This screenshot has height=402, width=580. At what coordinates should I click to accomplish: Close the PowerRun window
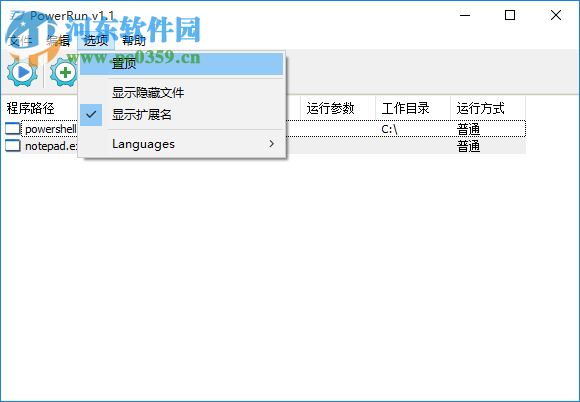[x=556, y=15]
